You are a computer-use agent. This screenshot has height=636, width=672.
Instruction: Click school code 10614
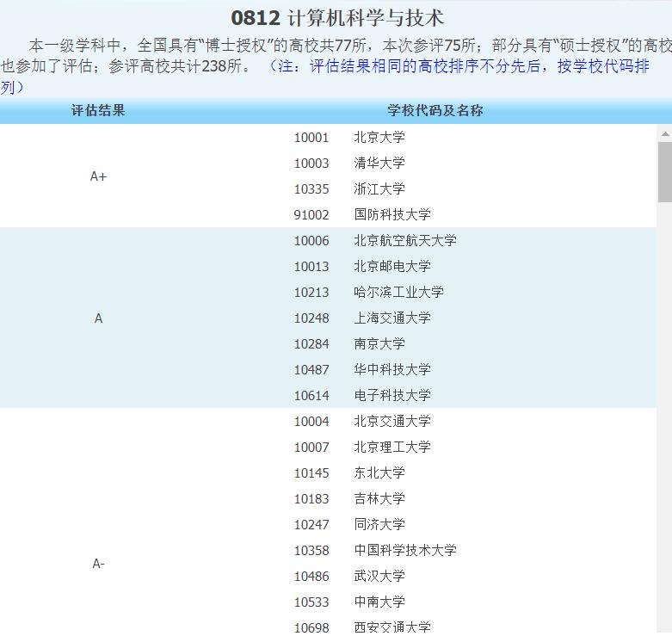point(311,395)
